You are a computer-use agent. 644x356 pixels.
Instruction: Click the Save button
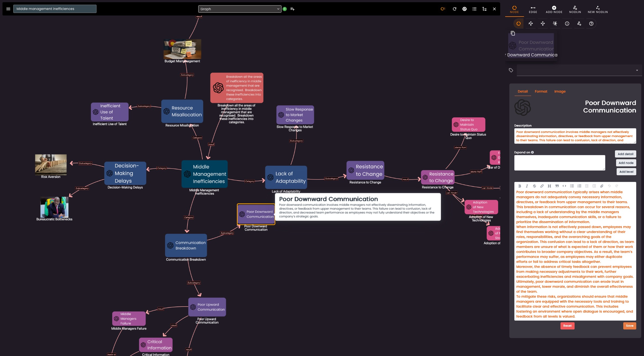[x=629, y=326]
